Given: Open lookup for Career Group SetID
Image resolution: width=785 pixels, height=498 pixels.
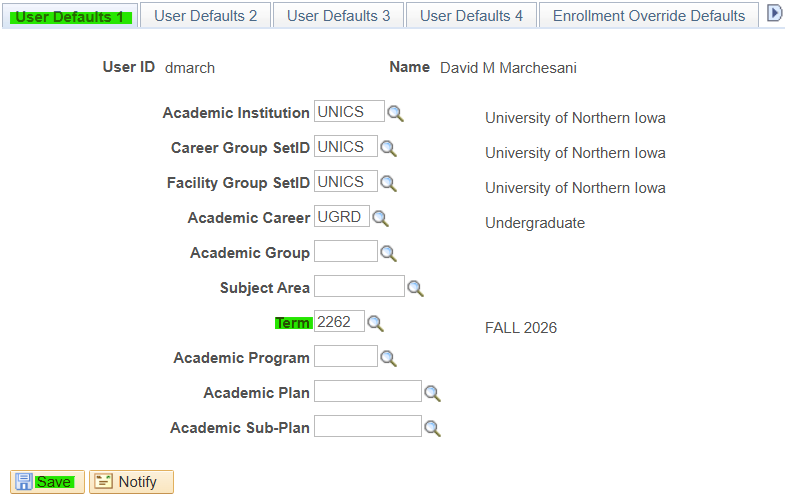Looking at the screenshot, I should click(388, 149).
